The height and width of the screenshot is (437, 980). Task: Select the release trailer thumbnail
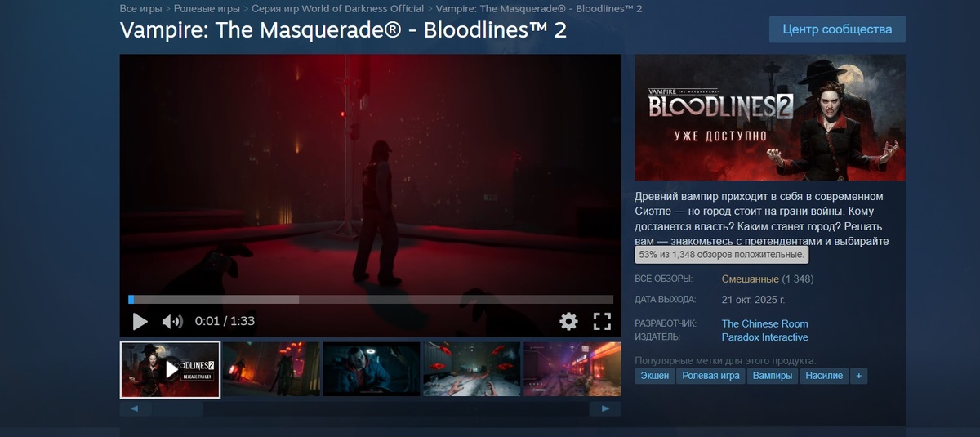coord(170,369)
